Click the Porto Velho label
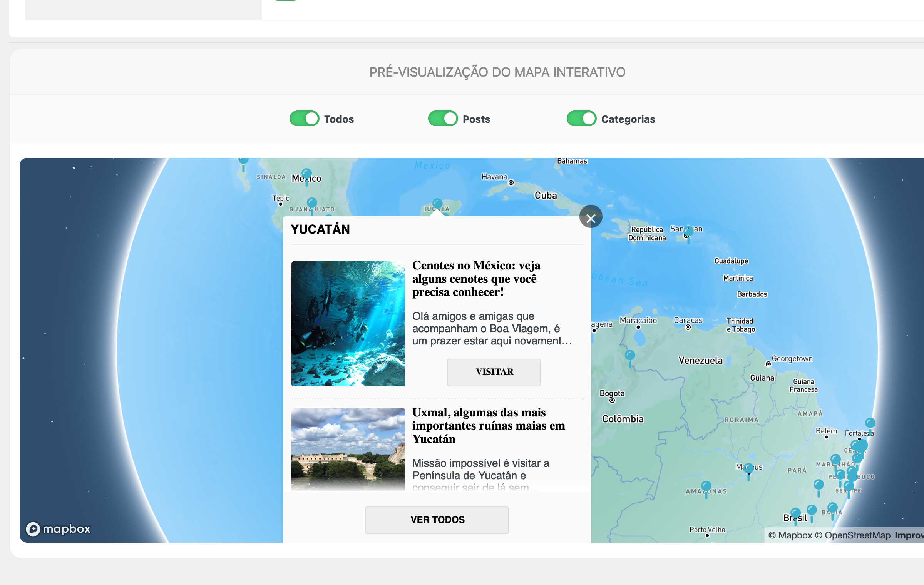 pyautogui.click(x=707, y=530)
